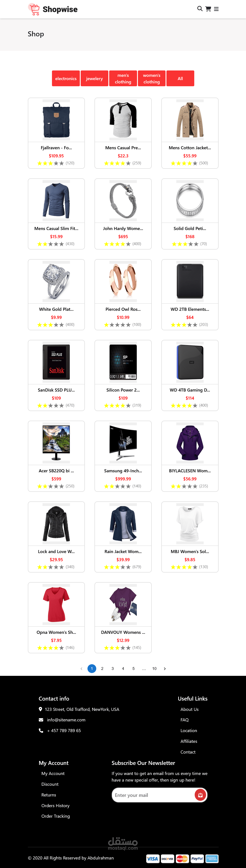This screenshot has width=246, height=868.
Task: Open Orders History link
Action: [55, 806]
